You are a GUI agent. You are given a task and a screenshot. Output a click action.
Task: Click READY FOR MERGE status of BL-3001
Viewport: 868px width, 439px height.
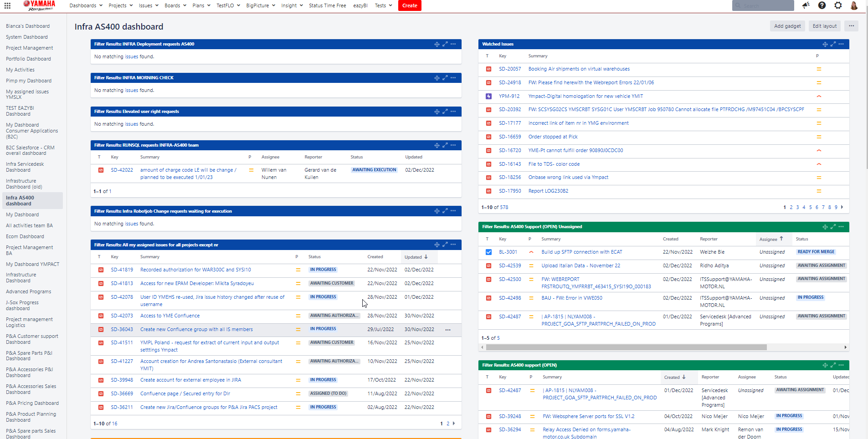[x=816, y=252]
